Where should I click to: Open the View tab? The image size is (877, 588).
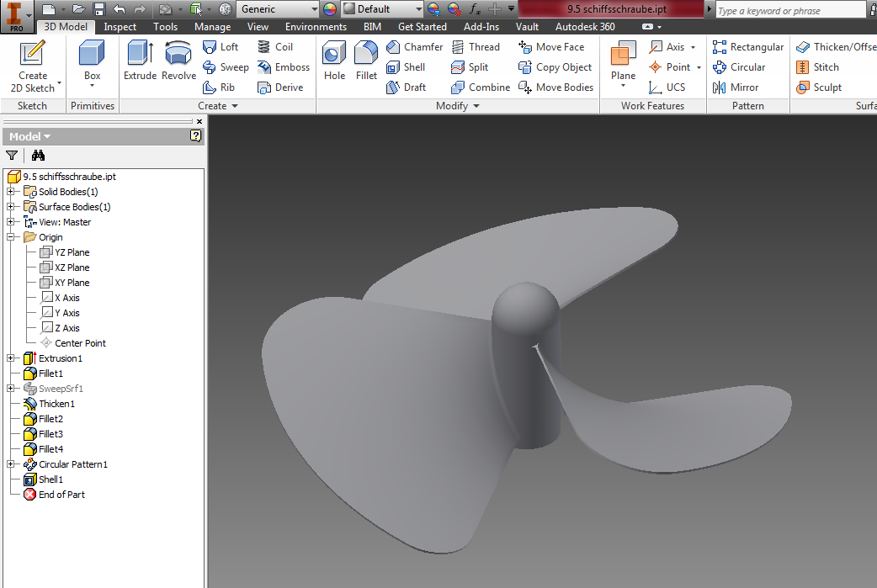pos(258,27)
